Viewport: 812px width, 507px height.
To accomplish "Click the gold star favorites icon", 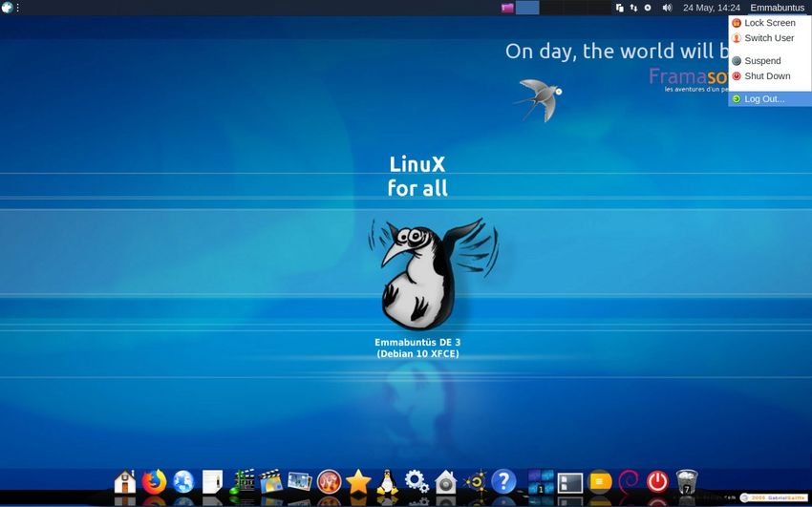I will [x=358, y=481].
